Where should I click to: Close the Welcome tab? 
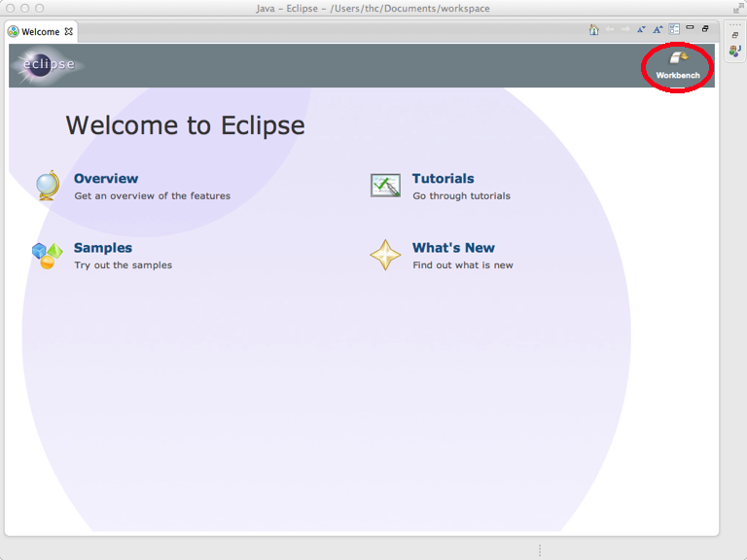[x=69, y=31]
